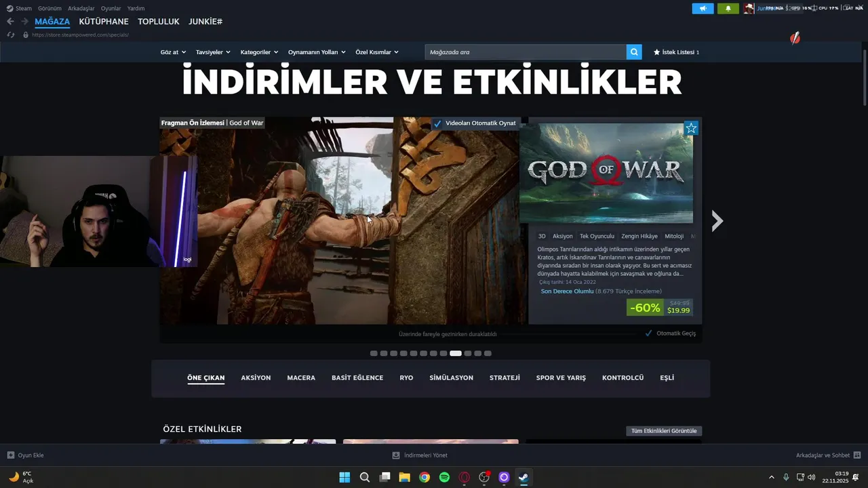Open Arkadaşlar ve Sohbet panel
This screenshot has height=488, width=868.
[828, 455]
